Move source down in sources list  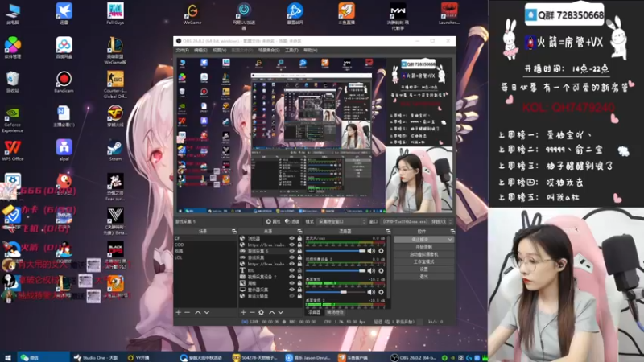(280, 312)
